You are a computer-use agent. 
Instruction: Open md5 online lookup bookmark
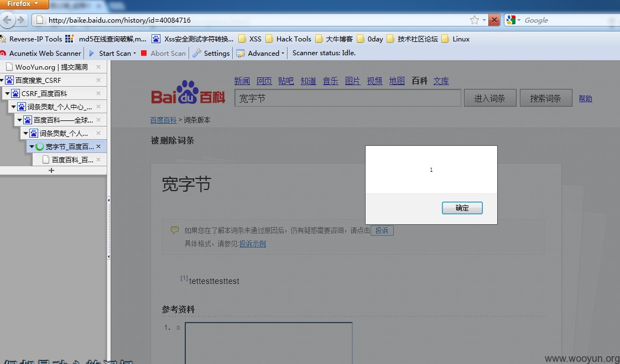pos(106,39)
